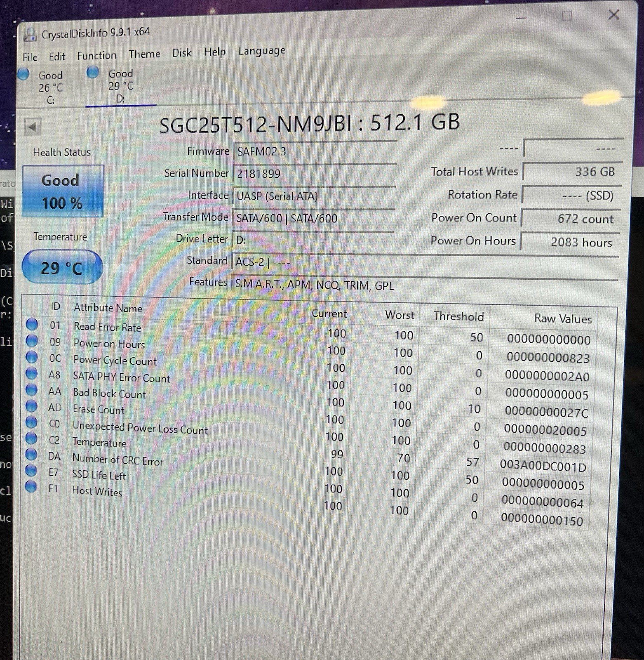This screenshot has width=644, height=660.
Task: Click the previous disk arrow button
Action: [x=33, y=126]
